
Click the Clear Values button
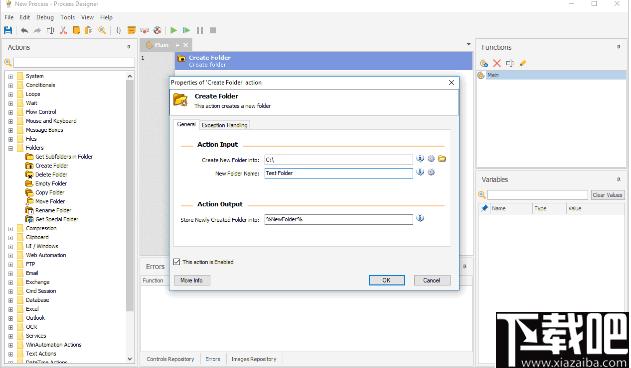point(607,195)
